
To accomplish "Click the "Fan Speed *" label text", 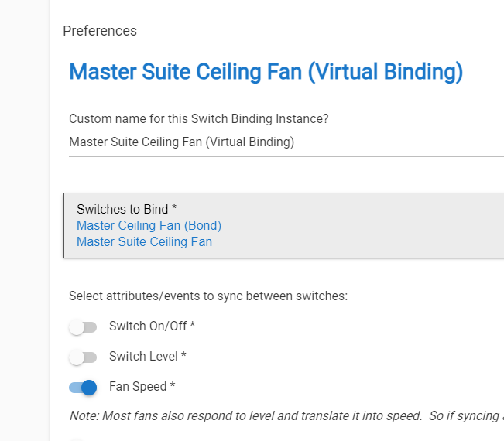I will click(142, 386).
